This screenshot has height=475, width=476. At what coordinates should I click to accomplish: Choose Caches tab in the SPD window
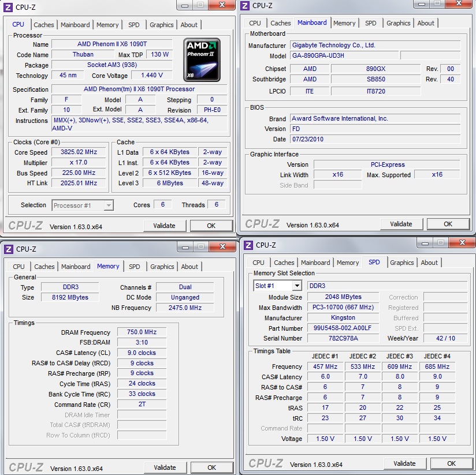(x=284, y=263)
